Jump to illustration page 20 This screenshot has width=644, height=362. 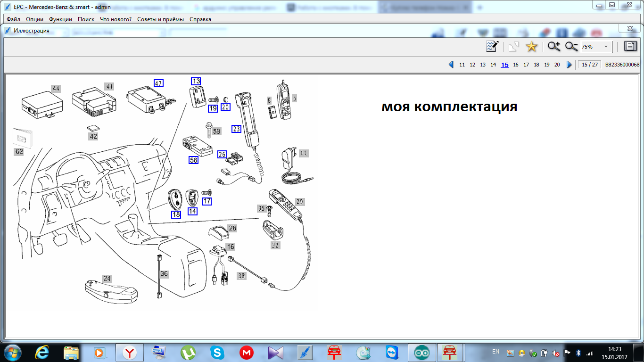pos(557,65)
